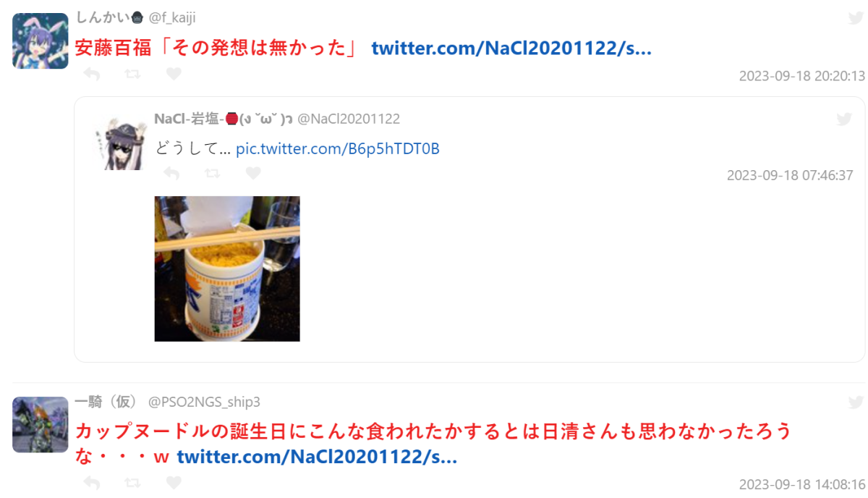868x498 pixels.
Task: Open the pic.twitter.com/B6p5hTDT0B link
Action: [338, 149]
